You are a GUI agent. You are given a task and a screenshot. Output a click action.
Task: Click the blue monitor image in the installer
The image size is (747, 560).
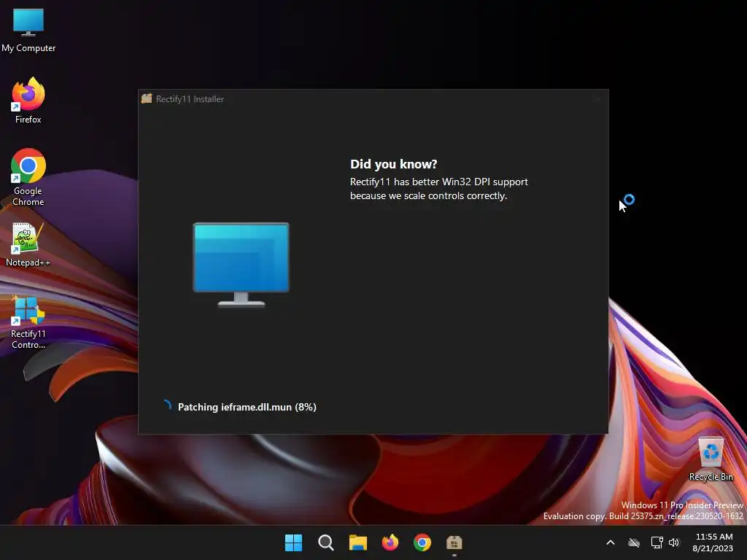tap(241, 265)
